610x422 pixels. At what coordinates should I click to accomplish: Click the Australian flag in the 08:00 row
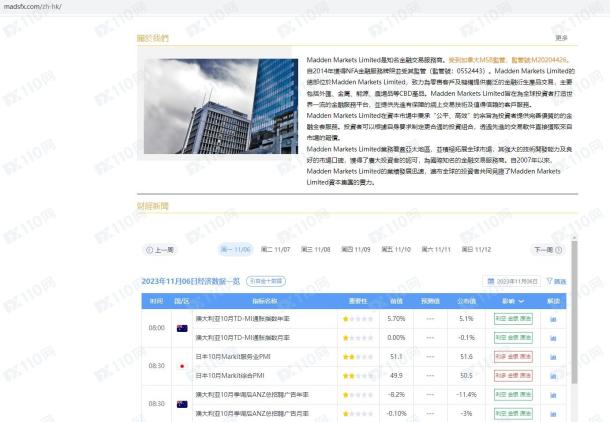pos(182,328)
